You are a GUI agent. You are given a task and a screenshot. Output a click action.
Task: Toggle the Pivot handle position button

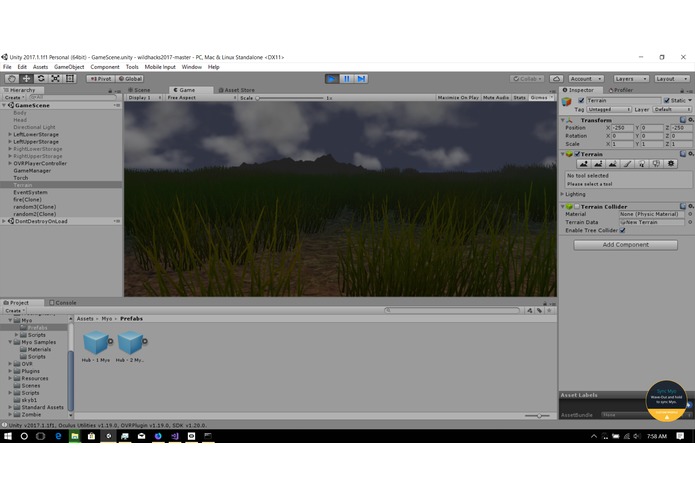click(101, 79)
